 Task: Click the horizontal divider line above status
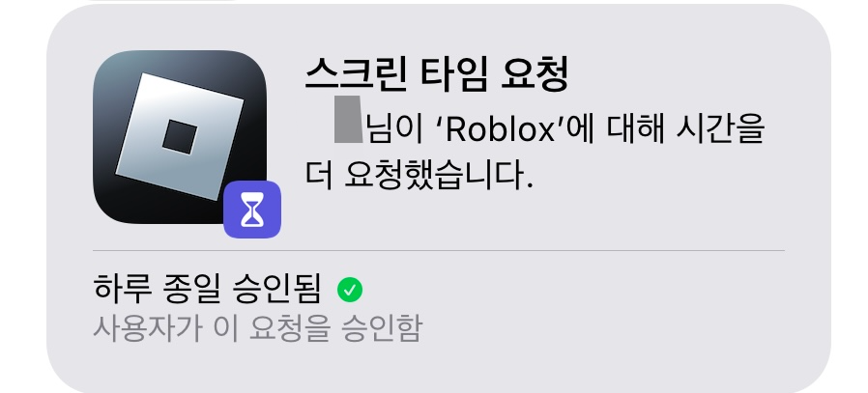click(x=439, y=250)
